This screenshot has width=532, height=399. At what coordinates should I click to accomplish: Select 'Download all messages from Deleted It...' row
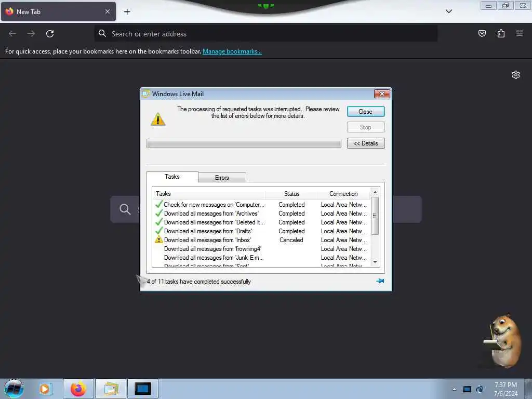[x=261, y=222]
